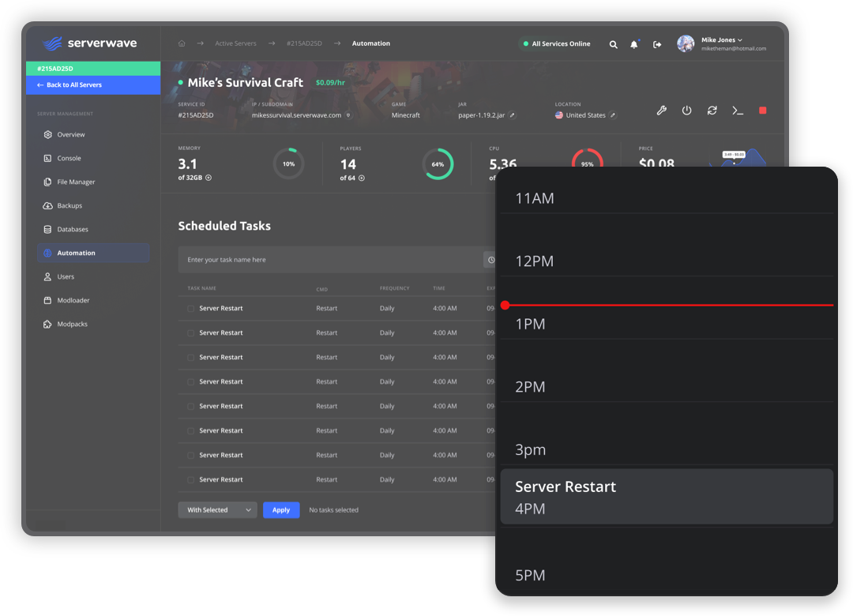Check the last Server Restart task checkbox
Viewport: 853px width, 616px height.
[191, 480]
